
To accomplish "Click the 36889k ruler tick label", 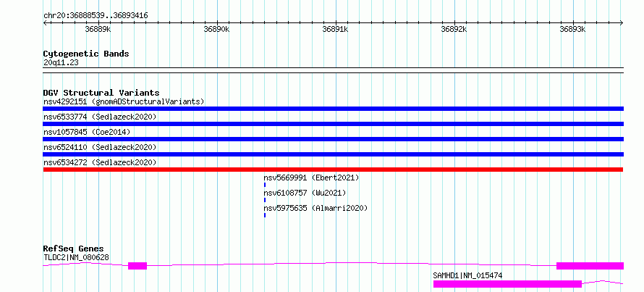I will [98, 29].
